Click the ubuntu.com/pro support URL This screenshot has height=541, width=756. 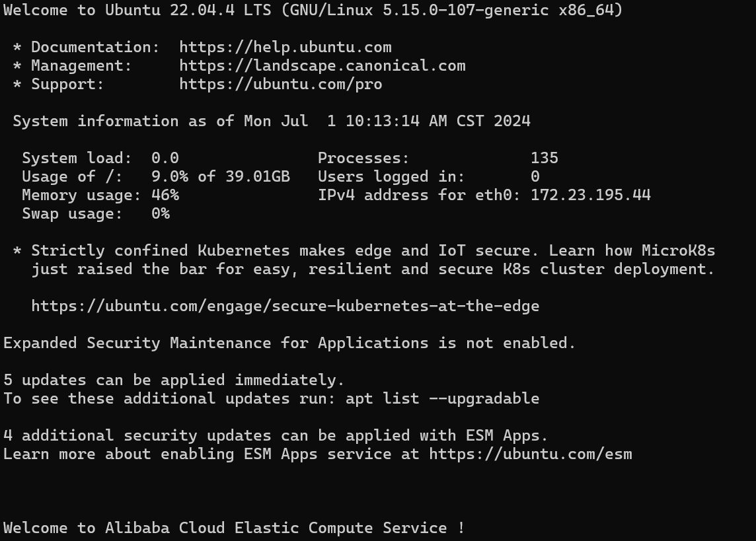[281, 85]
